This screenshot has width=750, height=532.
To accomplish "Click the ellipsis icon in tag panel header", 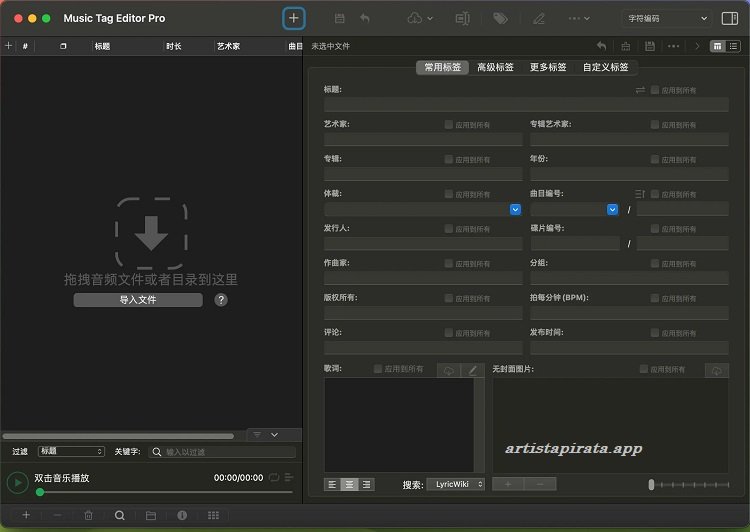I will (673, 46).
